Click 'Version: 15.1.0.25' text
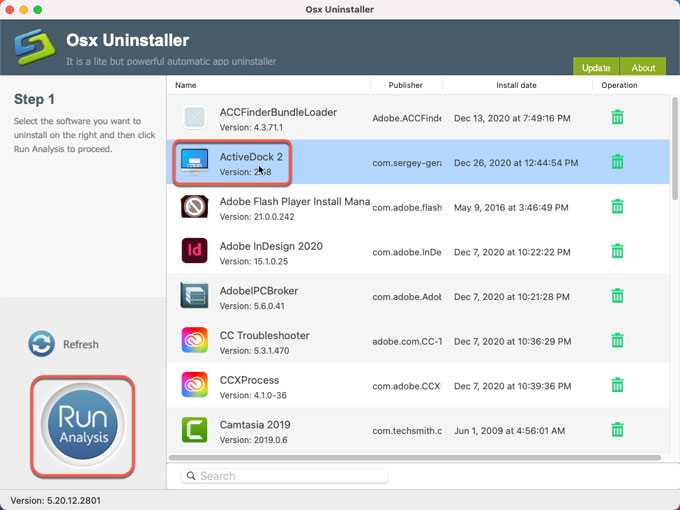The height and width of the screenshot is (510, 680). [254, 261]
